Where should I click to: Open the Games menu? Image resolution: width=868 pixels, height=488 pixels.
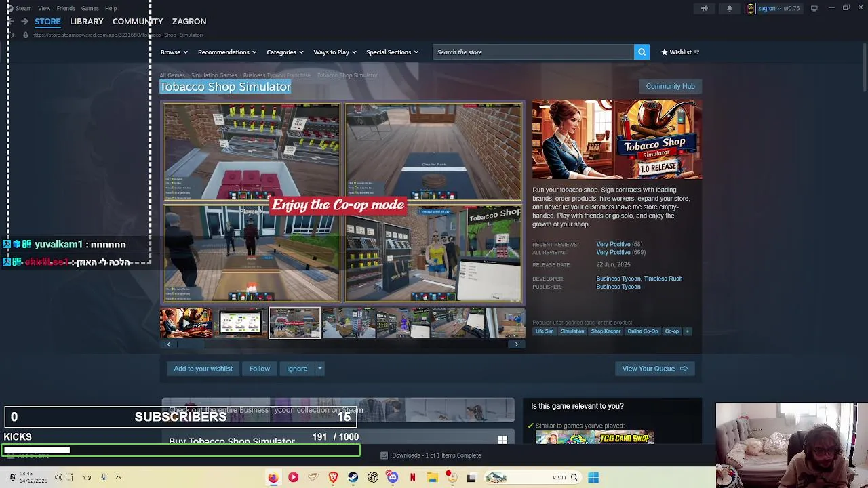coord(90,8)
